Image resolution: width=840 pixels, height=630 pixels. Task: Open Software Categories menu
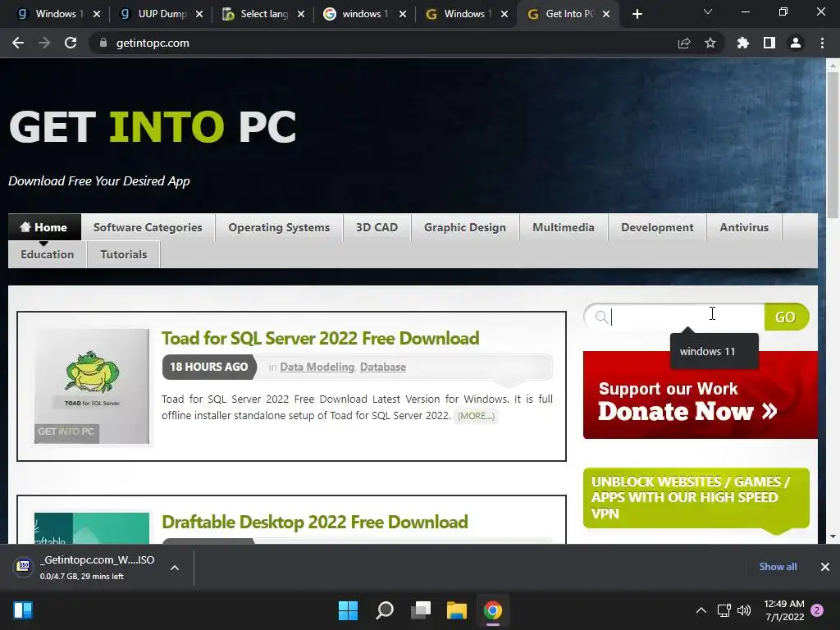(x=148, y=227)
